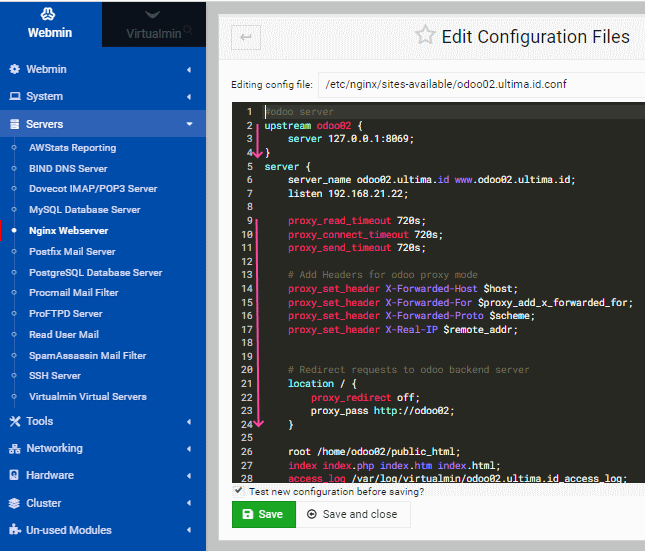Open ProFTPD Server module
This screenshot has height=551, width=645.
(65, 314)
